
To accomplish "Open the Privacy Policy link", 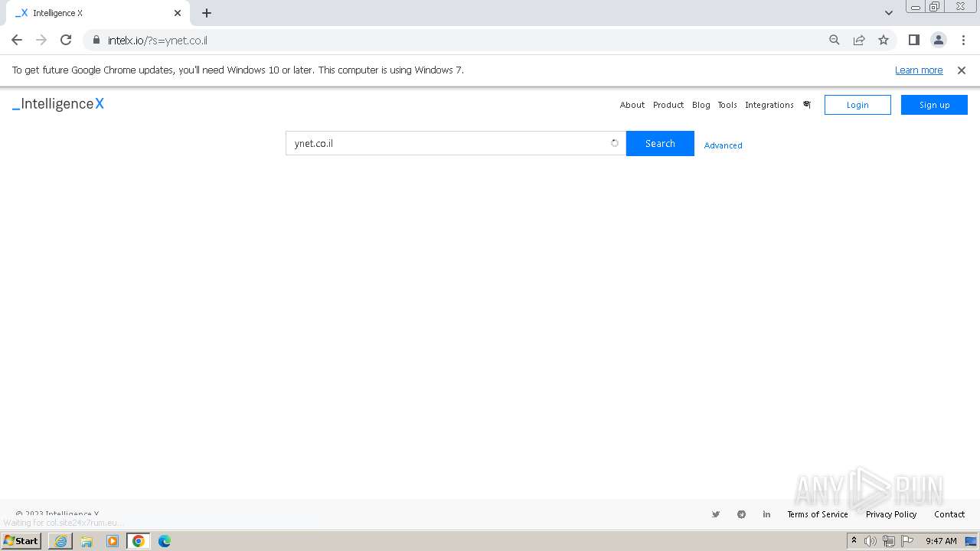I will click(891, 514).
